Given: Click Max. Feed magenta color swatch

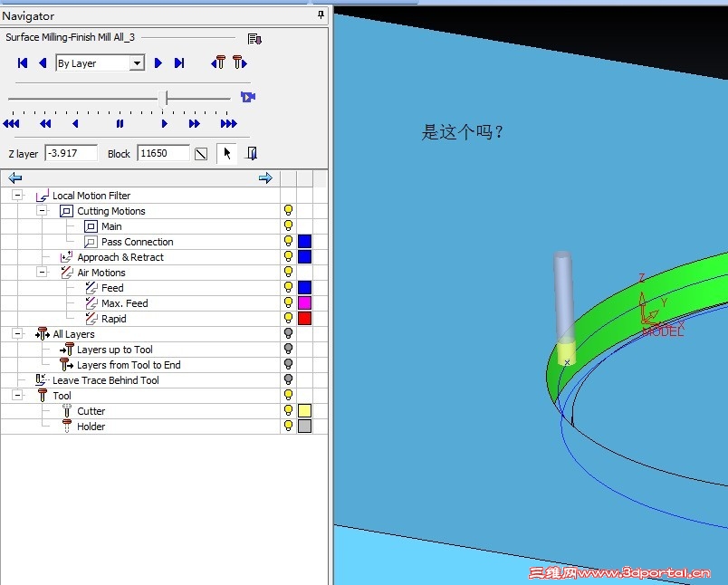Looking at the screenshot, I should (x=304, y=303).
